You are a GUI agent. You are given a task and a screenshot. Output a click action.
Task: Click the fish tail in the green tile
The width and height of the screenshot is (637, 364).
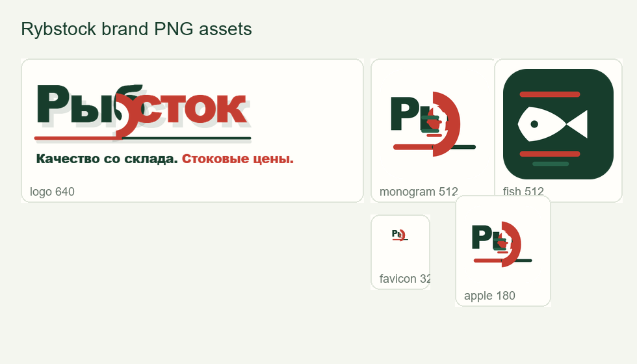[x=578, y=124]
